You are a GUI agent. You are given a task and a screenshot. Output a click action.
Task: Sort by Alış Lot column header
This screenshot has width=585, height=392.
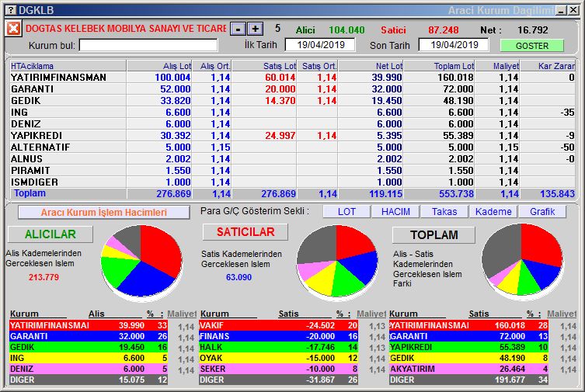[x=159, y=66]
